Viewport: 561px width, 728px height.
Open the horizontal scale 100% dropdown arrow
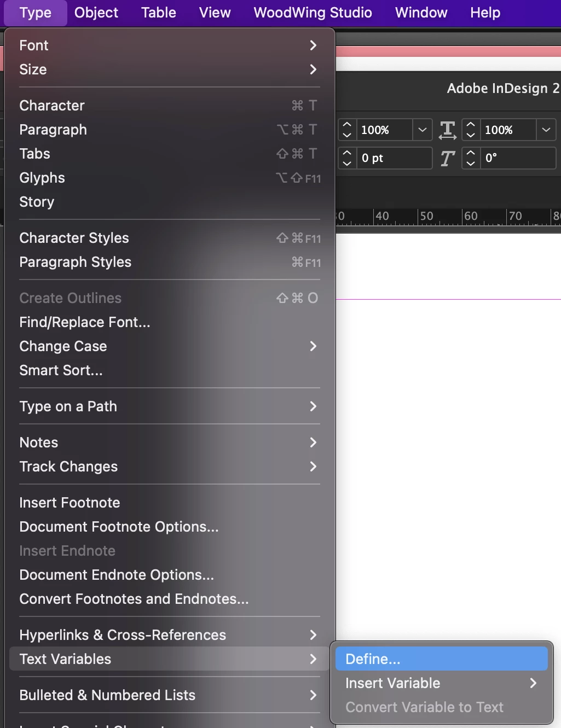point(422,130)
